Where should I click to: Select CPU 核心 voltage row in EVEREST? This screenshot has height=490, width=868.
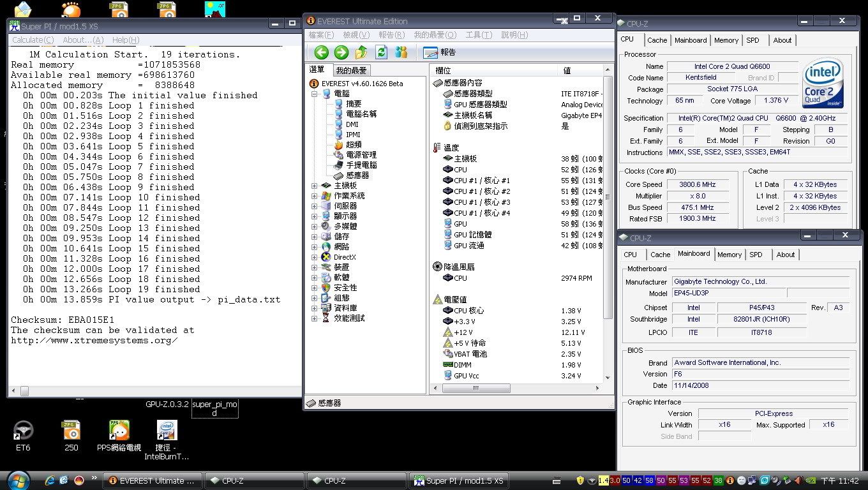[517, 311]
